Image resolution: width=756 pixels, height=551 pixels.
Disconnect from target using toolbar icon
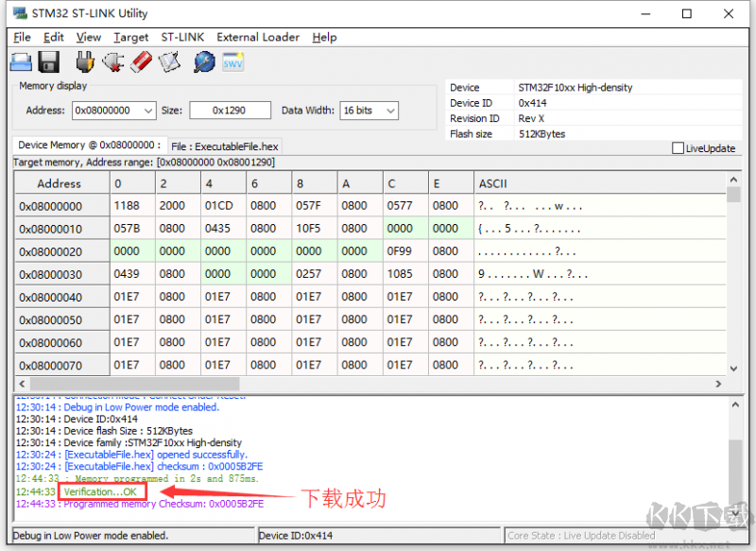click(113, 62)
